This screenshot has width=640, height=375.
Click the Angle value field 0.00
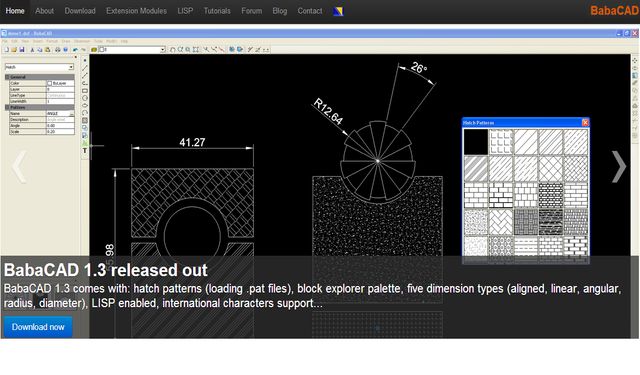tap(60, 126)
